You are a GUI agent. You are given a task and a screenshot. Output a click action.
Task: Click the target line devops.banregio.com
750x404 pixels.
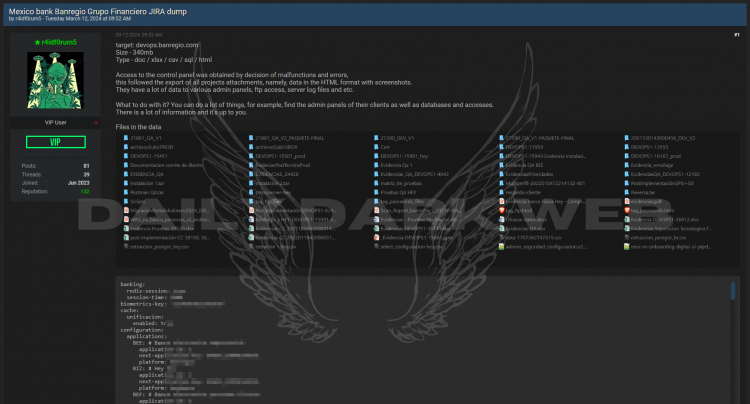(x=157, y=45)
